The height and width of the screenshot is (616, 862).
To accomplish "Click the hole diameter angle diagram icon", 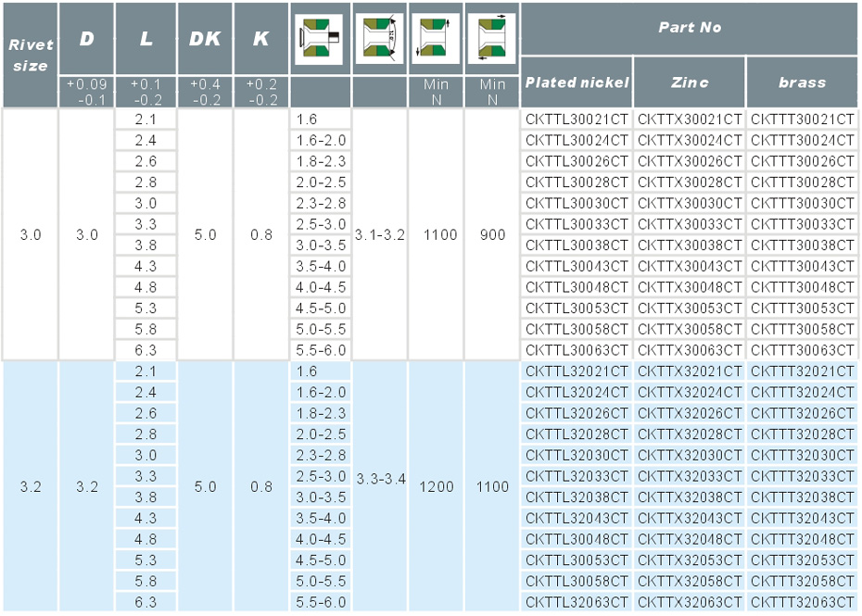I will click(380, 39).
